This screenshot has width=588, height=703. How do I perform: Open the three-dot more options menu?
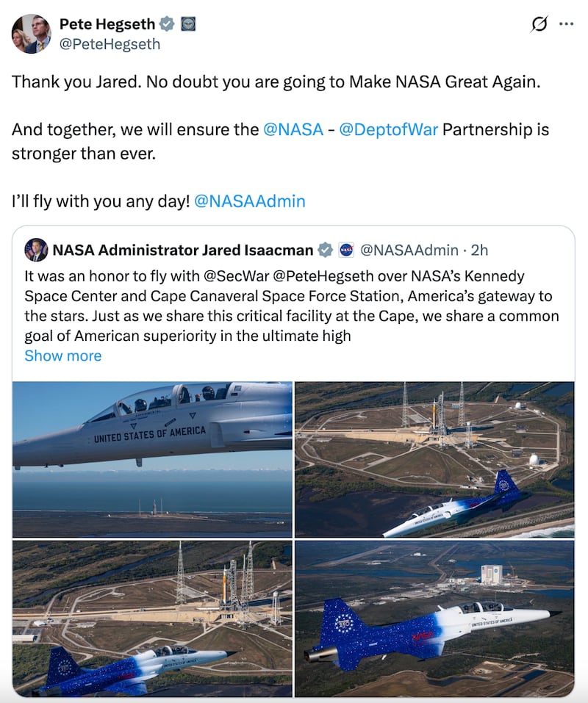point(566,24)
